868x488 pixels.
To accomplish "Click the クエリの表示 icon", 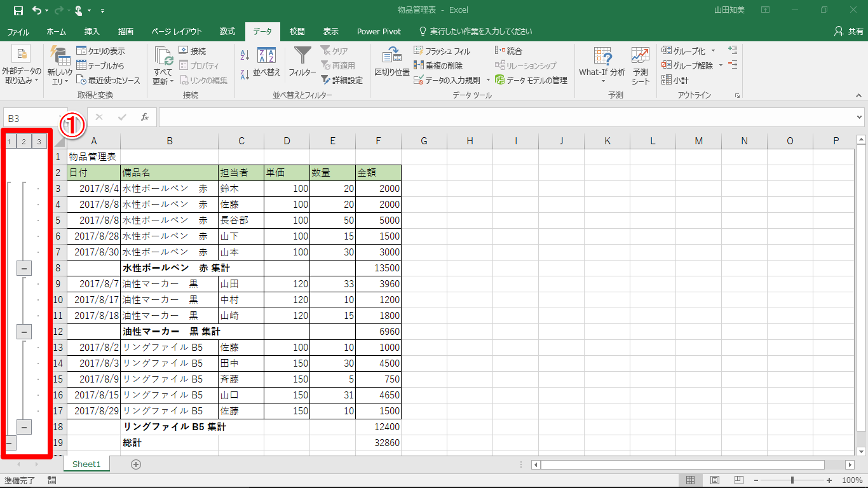I will tap(81, 51).
